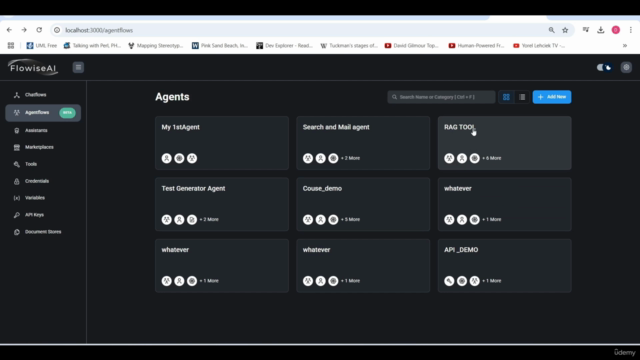The image size is (640, 360).
Task: Toggle the sidebar hamburger menu button
Action: pos(78,67)
